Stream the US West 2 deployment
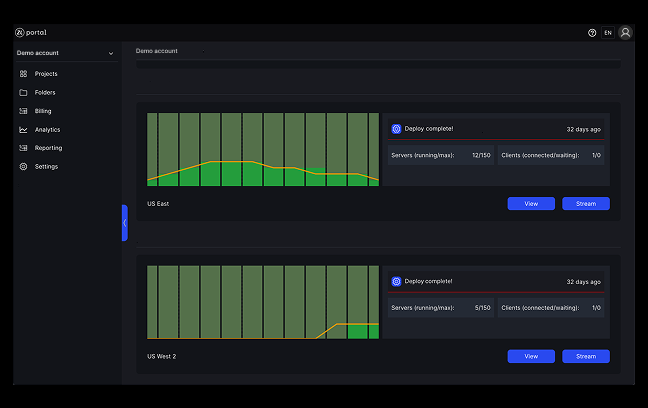 tap(586, 356)
